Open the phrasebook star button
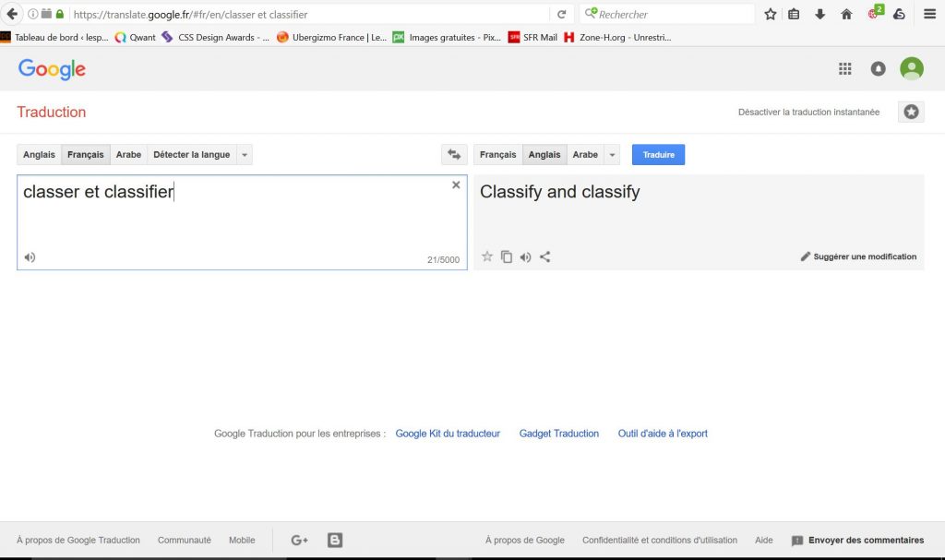945x560 pixels. [x=911, y=112]
